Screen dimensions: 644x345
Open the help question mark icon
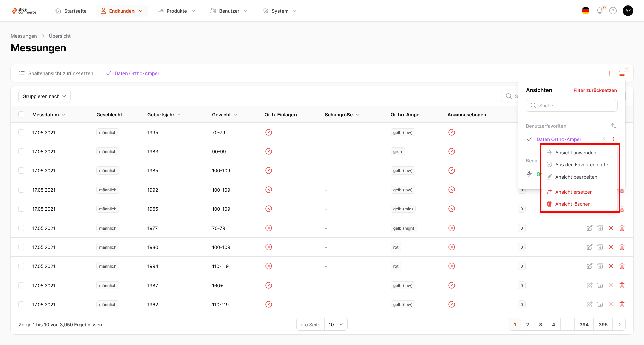click(613, 11)
